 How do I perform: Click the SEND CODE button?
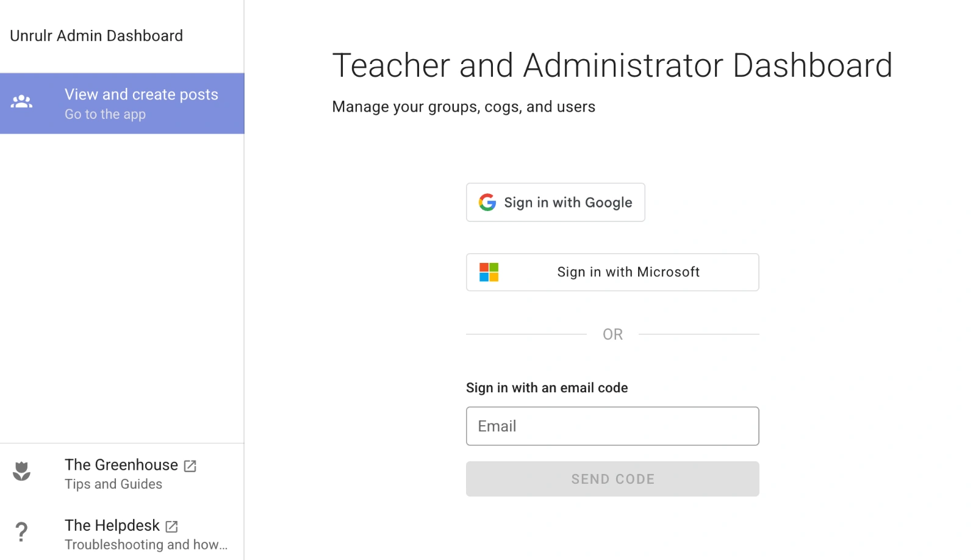(x=612, y=479)
